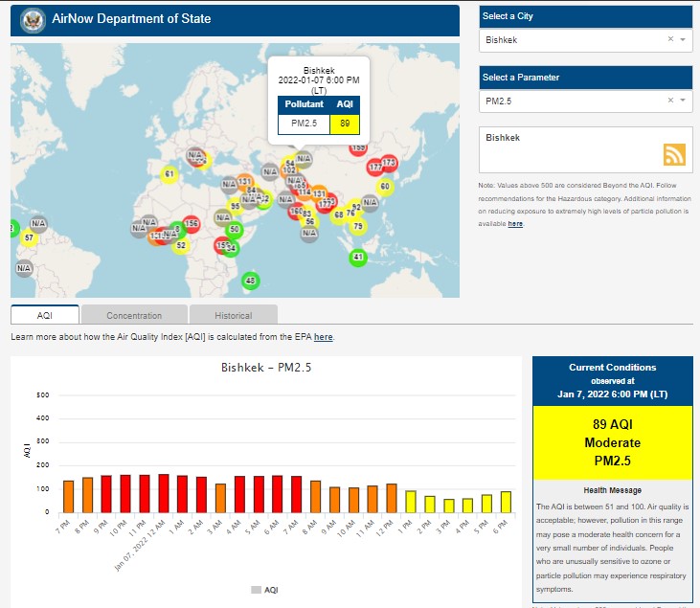
Task: Select the green map marker showing 41
Action: (357, 258)
